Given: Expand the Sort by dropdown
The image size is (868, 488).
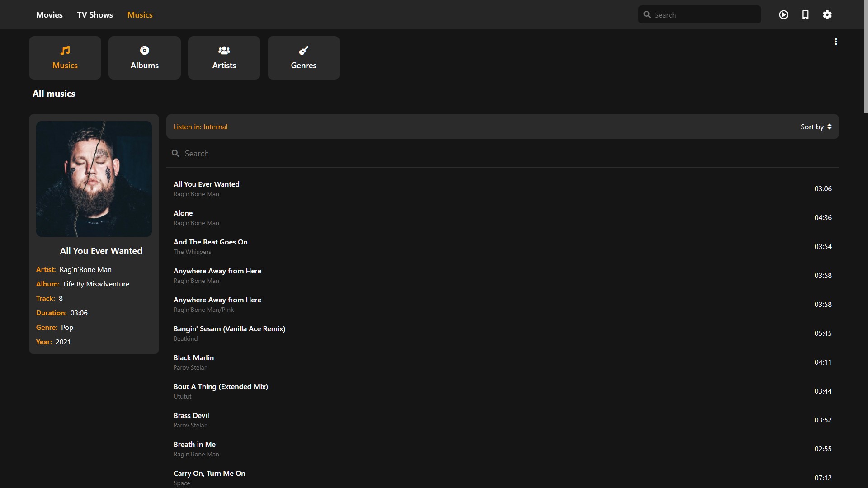Looking at the screenshot, I should point(816,127).
